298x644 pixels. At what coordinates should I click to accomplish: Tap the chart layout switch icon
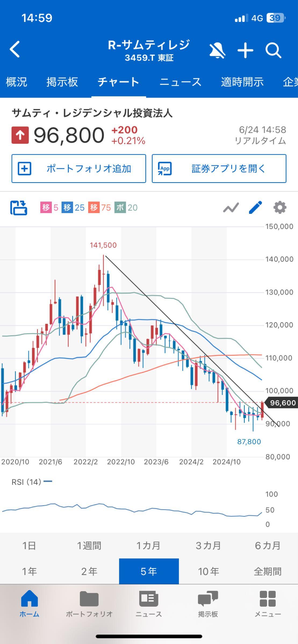click(19, 208)
